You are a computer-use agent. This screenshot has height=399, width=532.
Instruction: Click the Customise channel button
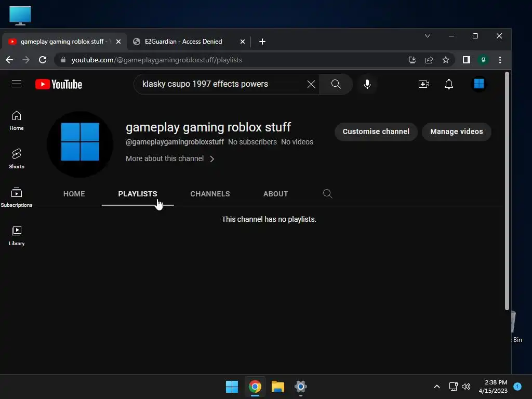click(x=376, y=131)
